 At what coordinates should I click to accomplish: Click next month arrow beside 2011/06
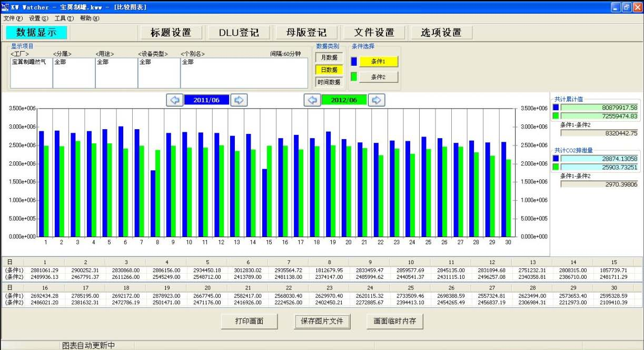[239, 100]
